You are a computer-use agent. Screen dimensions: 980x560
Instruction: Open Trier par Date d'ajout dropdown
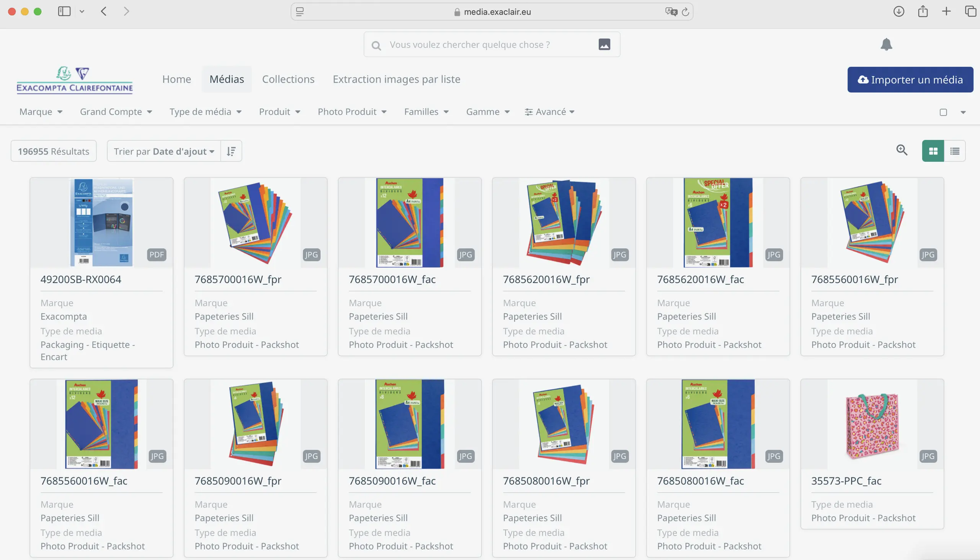pos(164,151)
